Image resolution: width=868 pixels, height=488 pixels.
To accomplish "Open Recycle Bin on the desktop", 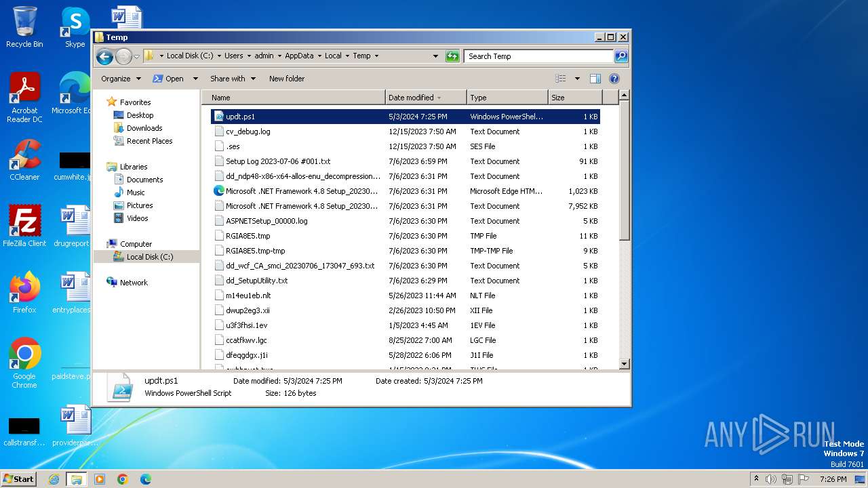I will [24, 27].
